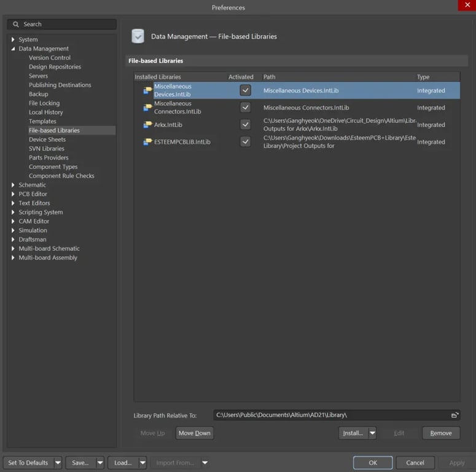Viewport: 476px width, 472px height.
Task: Click the Install... button
Action: point(353,433)
